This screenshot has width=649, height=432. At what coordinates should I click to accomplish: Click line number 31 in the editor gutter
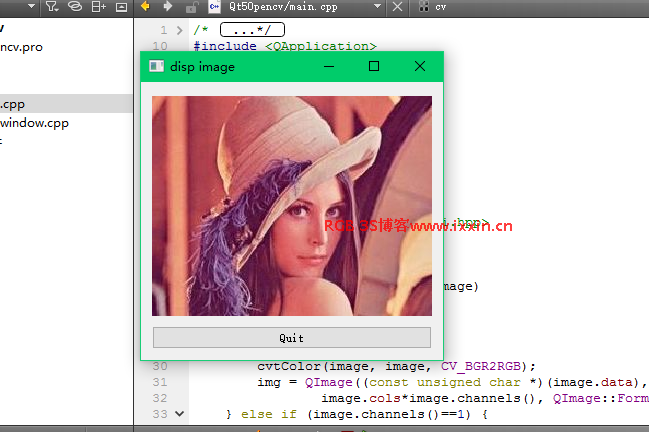coord(160,382)
